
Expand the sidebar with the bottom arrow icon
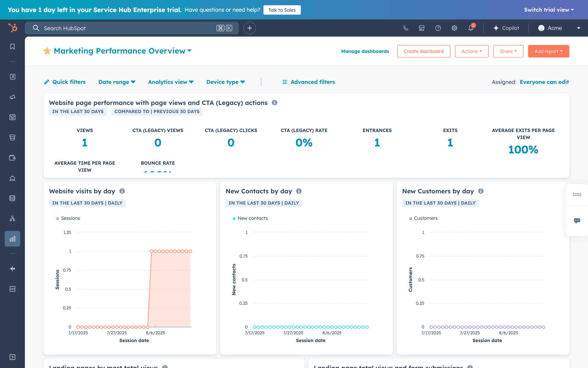[x=12, y=357]
